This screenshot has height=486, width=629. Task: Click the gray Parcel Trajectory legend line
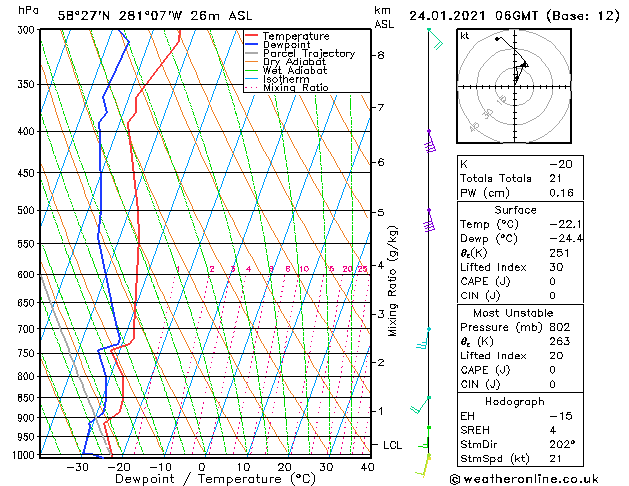point(251,53)
